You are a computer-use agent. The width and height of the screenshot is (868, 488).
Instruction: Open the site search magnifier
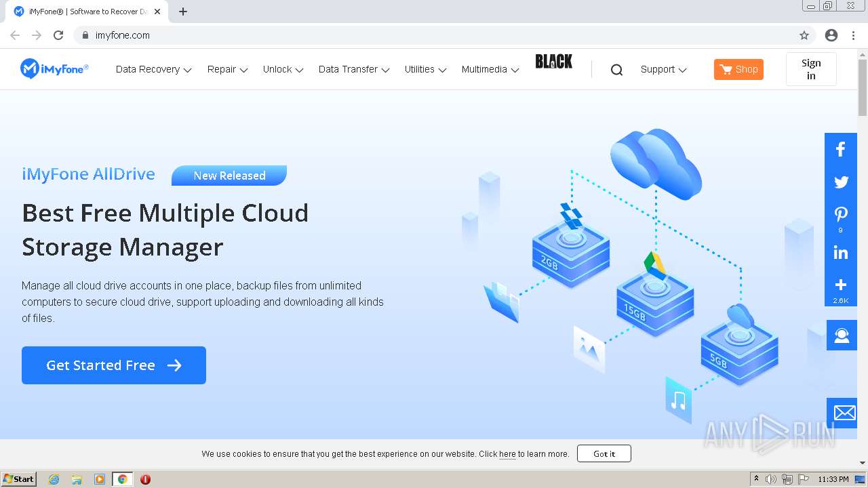coord(616,70)
